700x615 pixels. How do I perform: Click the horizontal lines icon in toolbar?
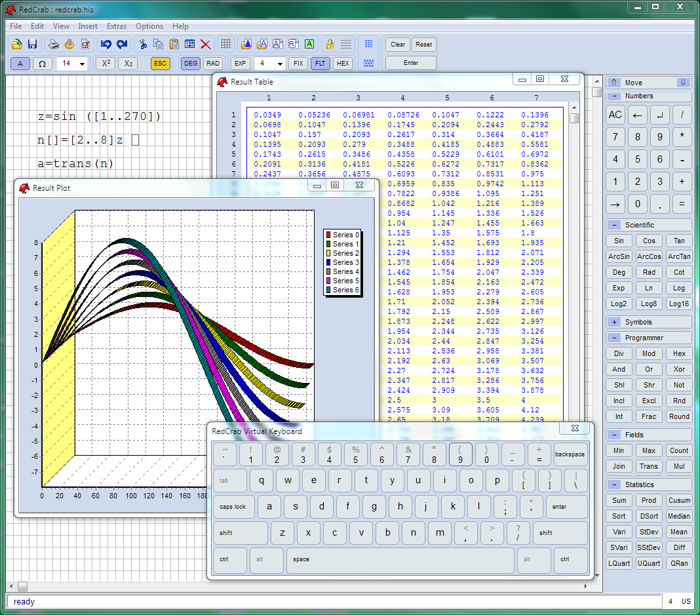coord(346,44)
